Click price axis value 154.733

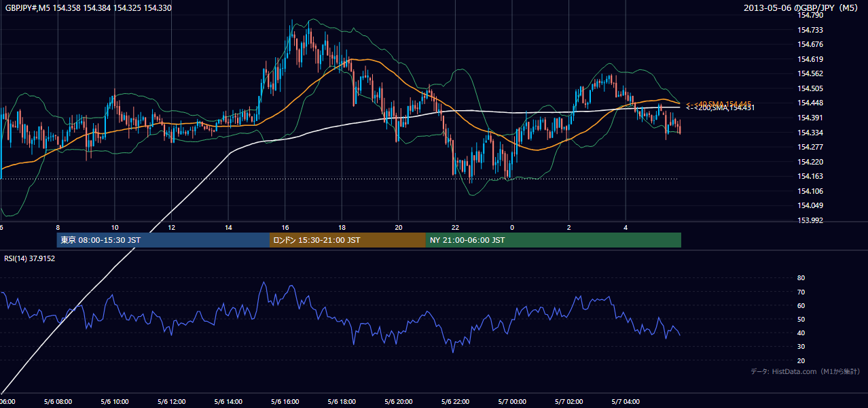point(811,30)
